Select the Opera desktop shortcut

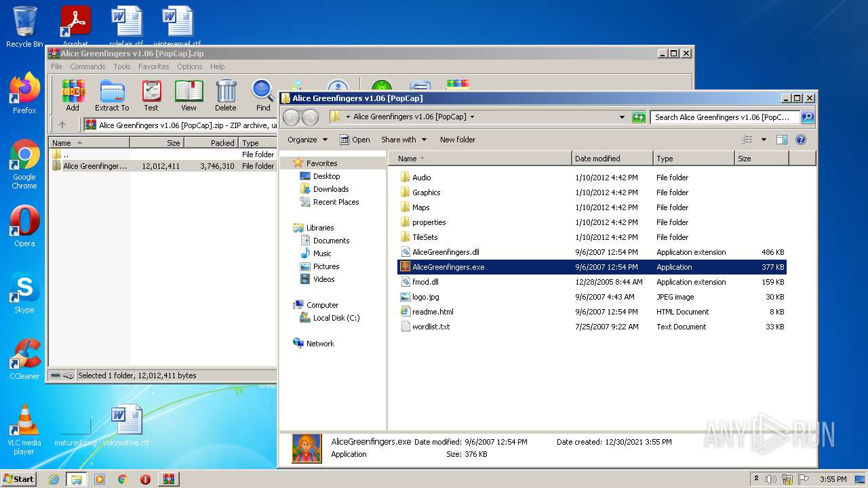tap(24, 226)
